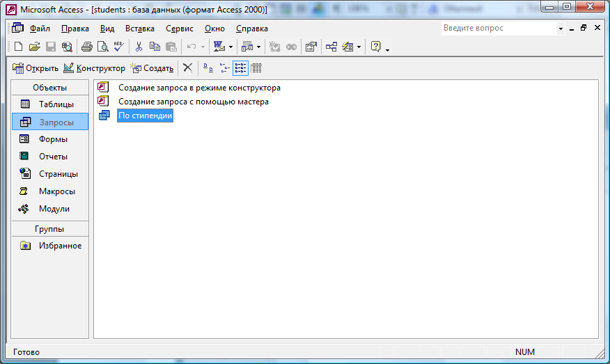Image resolution: width=610 pixels, height=364 pixels.
Task: Click the Copy icon
Action: click(155, 47)
